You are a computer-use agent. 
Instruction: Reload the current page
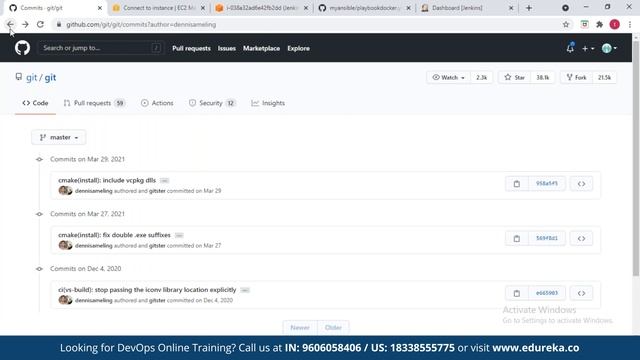[40, 24]
